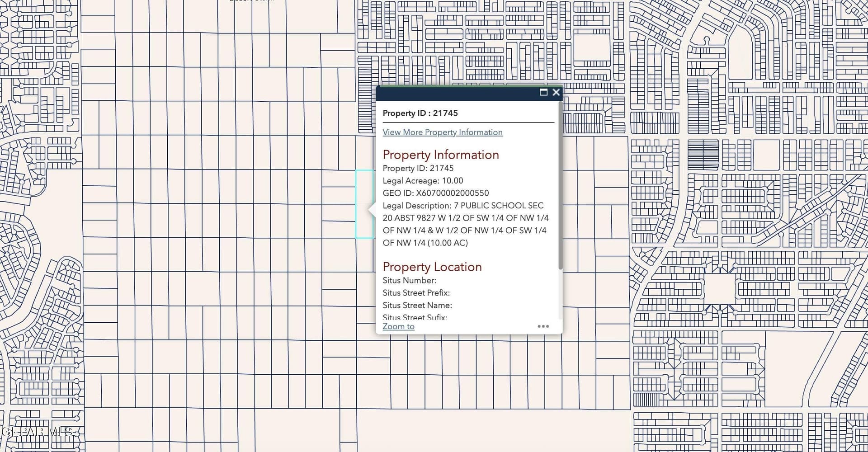Open the three-dot more options menu

(x=543, y=326)
